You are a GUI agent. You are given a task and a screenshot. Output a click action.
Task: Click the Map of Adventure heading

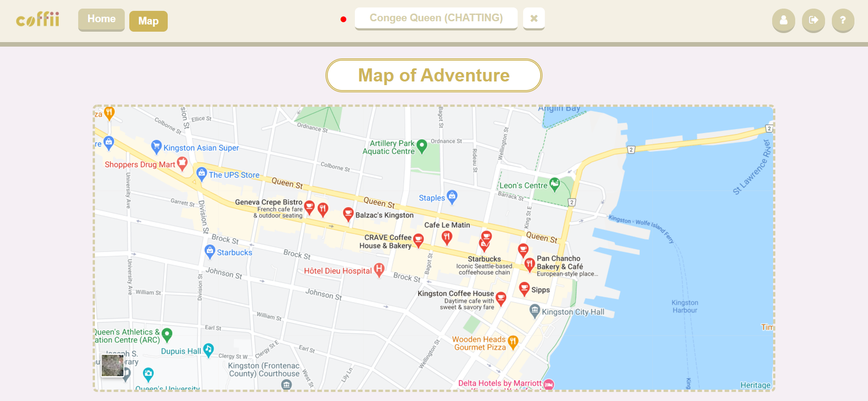pyautogui.click(x=434, y=75)
